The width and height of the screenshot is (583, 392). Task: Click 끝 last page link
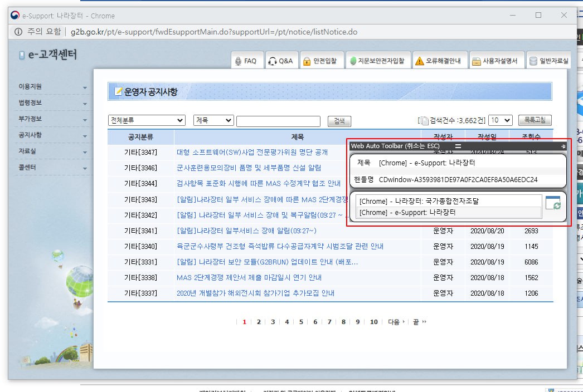pyautogui.click(x=419, y=322)
